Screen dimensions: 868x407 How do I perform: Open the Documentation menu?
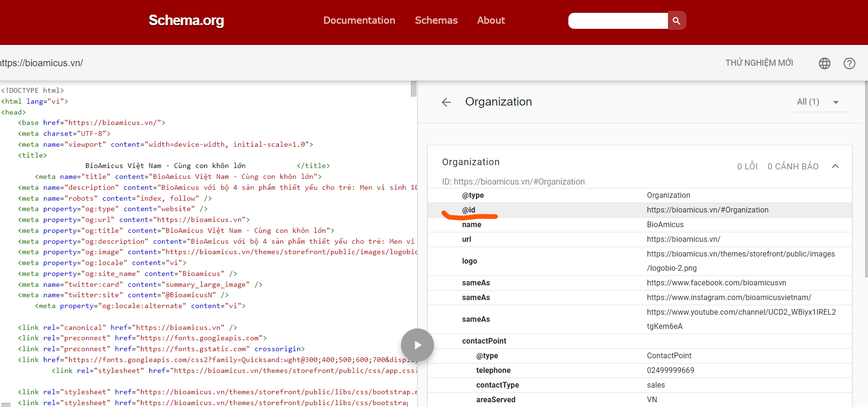[359, 20]
